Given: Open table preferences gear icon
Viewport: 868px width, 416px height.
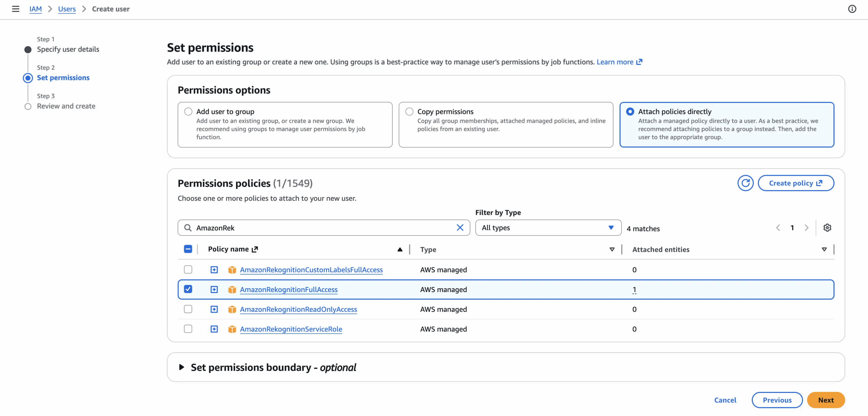Looking at the screenshot, I should [x=827, y=228].
